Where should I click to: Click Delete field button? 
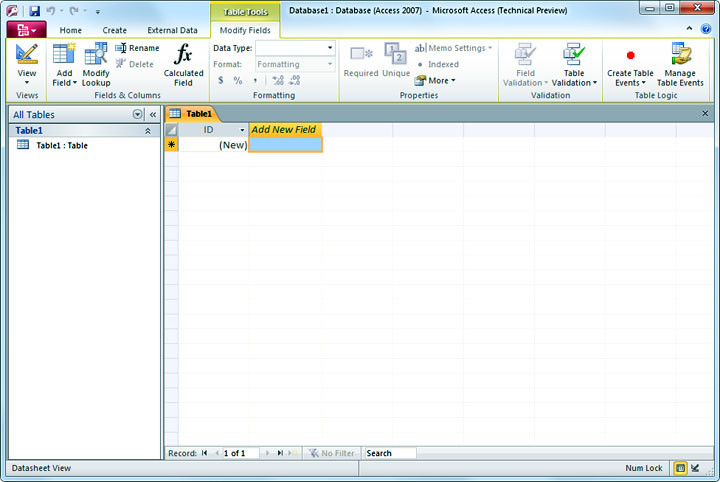135,64
